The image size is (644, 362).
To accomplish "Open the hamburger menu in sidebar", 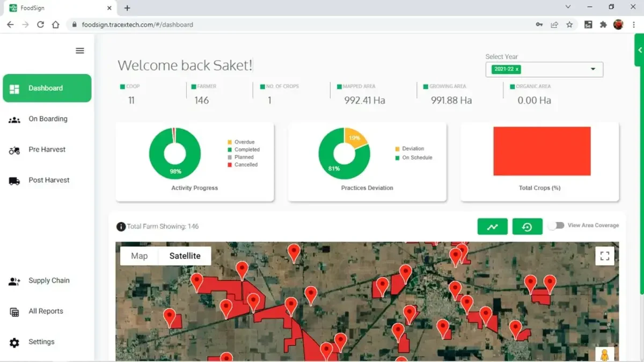I will [80, 50].
